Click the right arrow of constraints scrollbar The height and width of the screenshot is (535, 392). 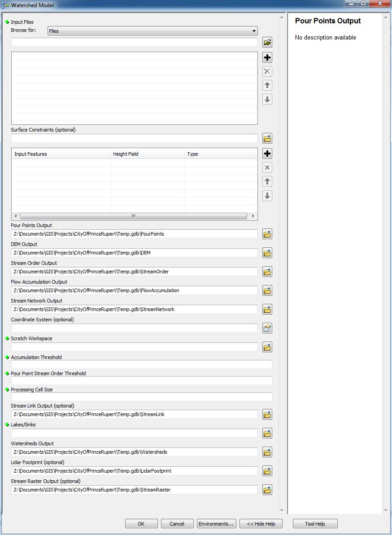pos(253,216)
